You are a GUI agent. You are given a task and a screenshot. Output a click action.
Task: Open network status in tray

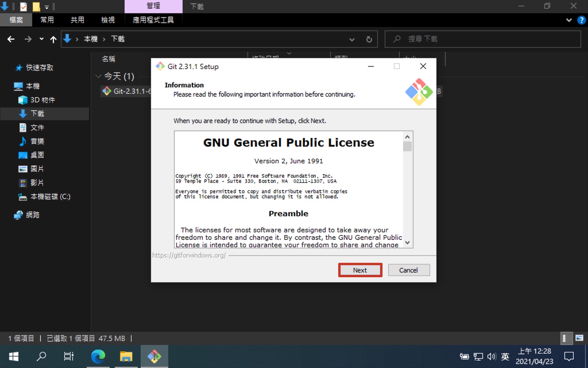478,356
